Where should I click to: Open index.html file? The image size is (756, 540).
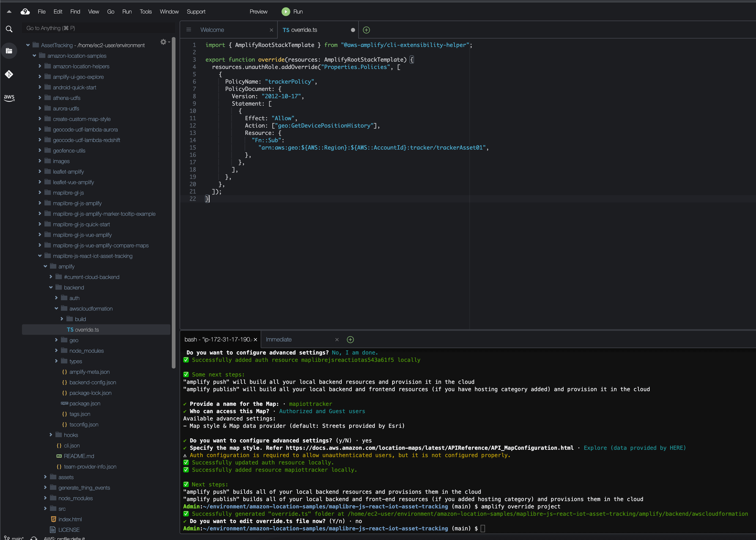pos(70,519)
